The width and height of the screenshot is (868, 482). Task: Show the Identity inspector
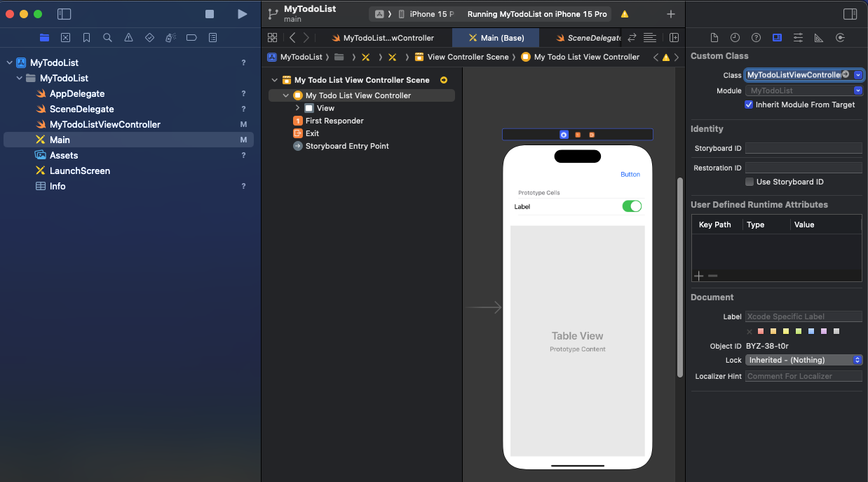point(777,38)
